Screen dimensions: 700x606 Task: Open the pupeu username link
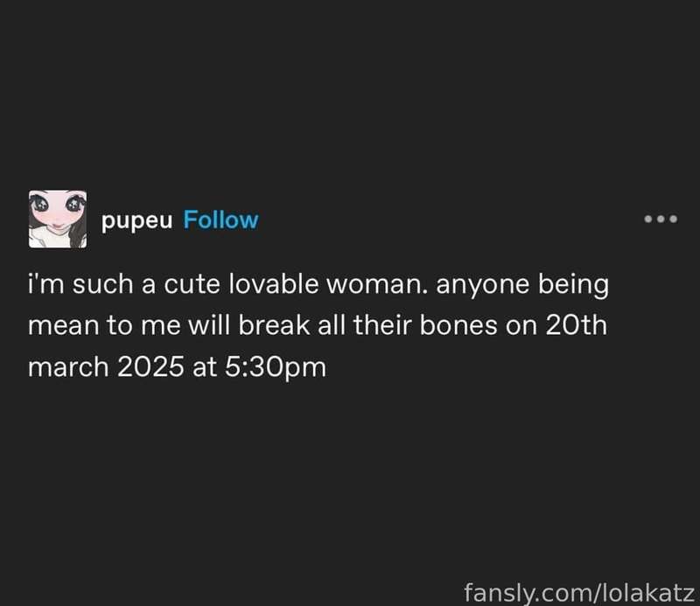coord(139,220)
